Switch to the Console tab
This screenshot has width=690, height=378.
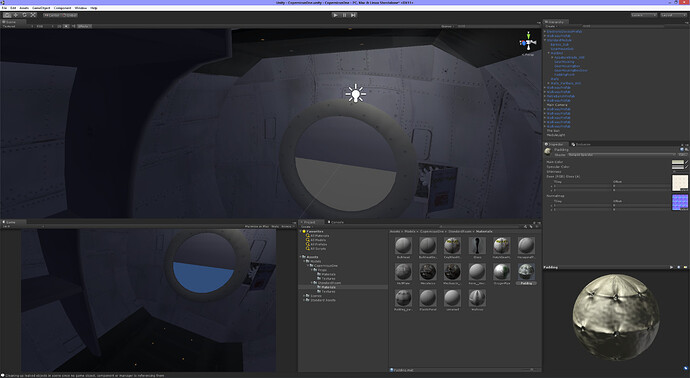[337, 222]
